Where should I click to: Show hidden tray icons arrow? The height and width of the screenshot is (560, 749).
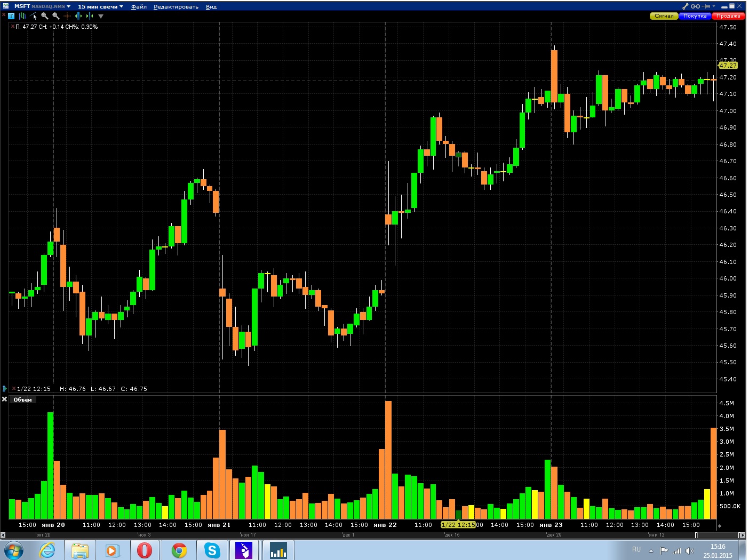click(651, 551)
